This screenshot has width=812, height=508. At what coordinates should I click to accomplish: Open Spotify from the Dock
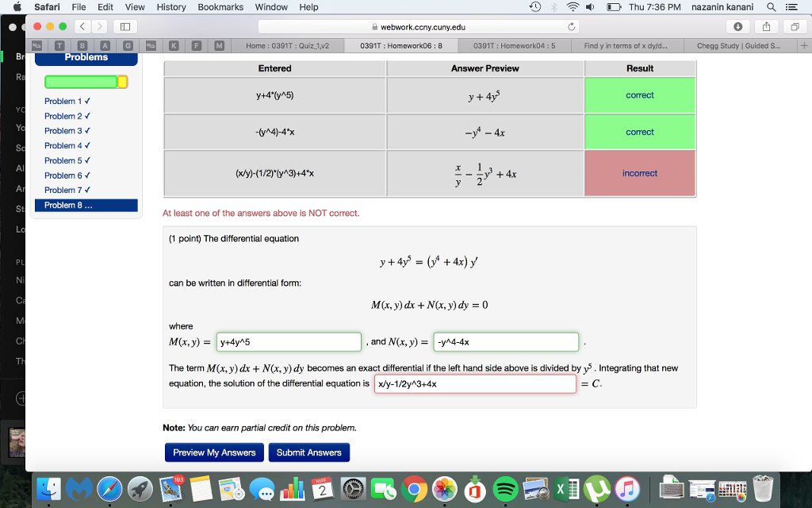[506, 491]
